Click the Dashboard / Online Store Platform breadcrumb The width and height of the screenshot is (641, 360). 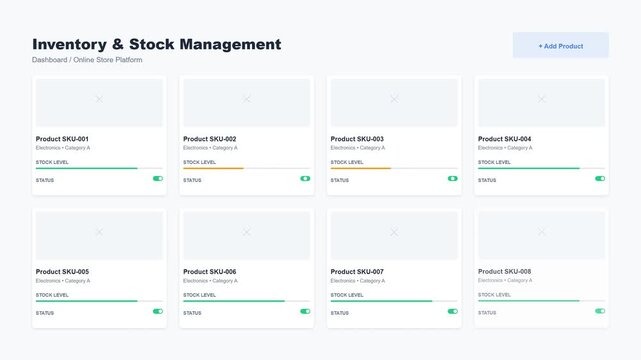click(x=87, y=60)
